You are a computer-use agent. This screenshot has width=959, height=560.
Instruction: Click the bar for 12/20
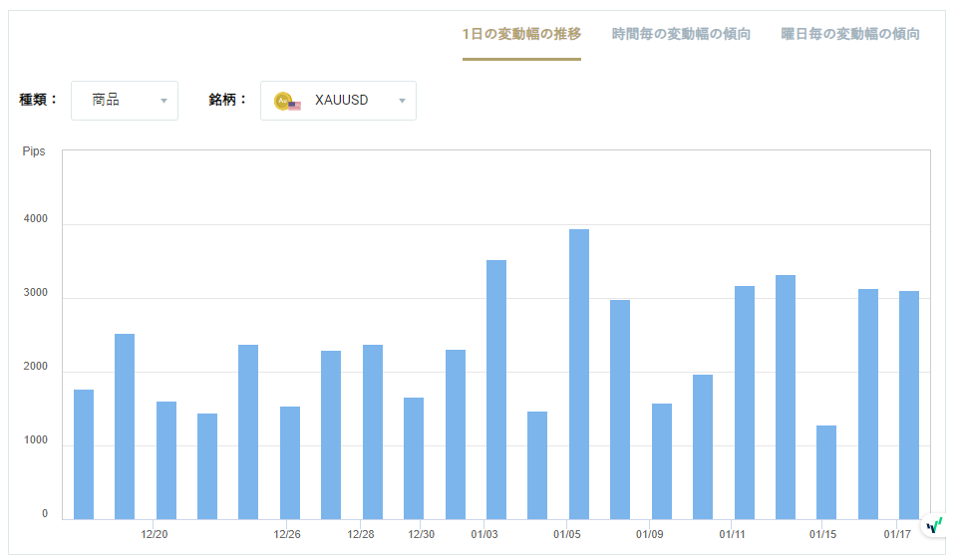(166, 460)
